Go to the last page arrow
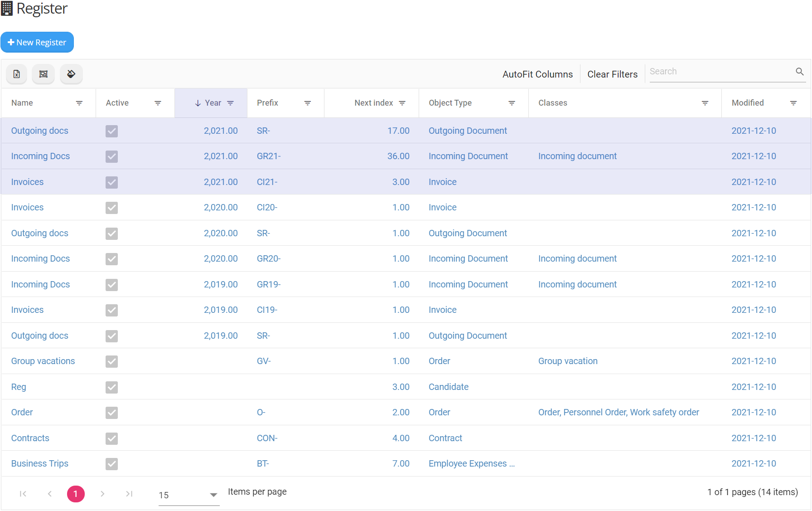The width and height of the screenshot is (812, 511). point(129,494)
